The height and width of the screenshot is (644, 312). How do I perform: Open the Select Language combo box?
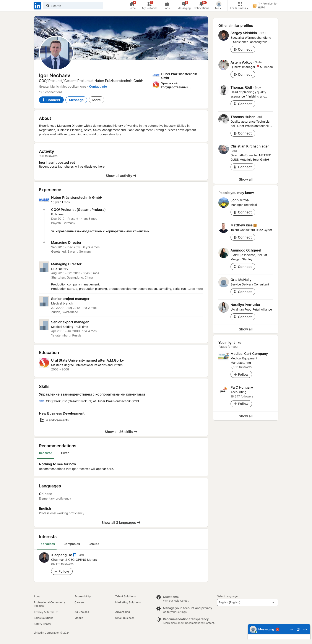click(x=247, y=602)
